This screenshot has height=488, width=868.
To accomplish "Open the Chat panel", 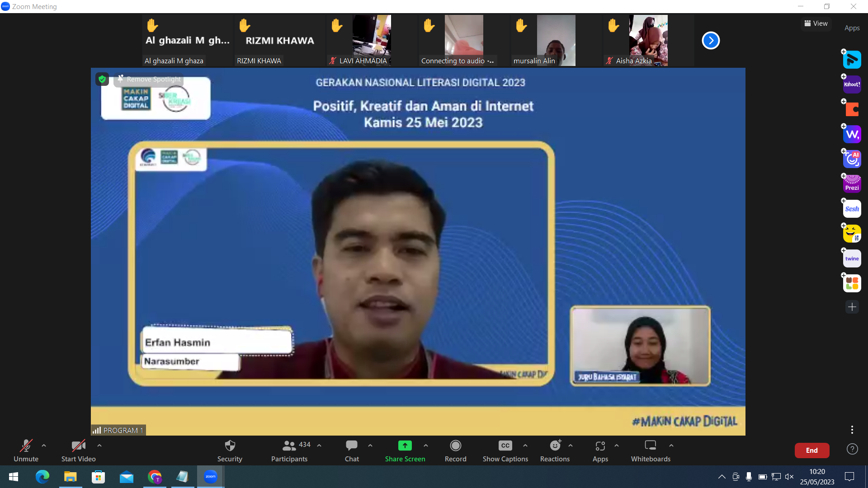I will 352,450.
